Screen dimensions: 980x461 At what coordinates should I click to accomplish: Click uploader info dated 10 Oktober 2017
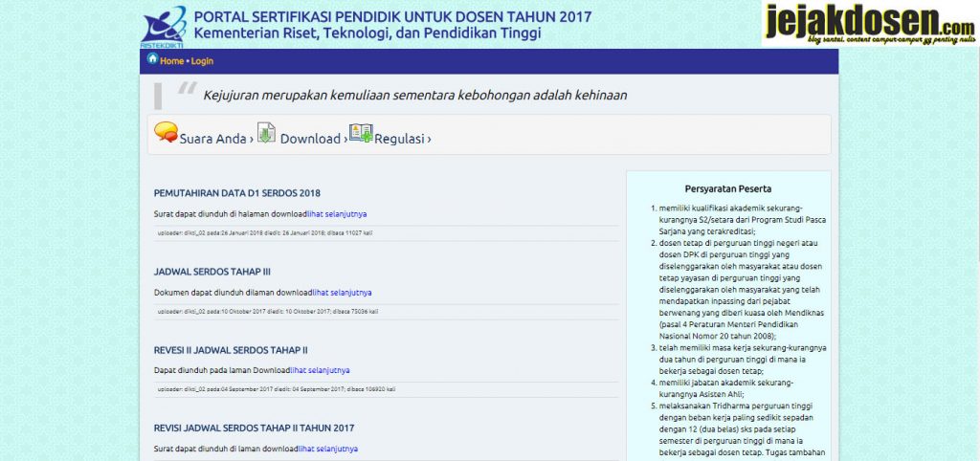click(268, 311)
